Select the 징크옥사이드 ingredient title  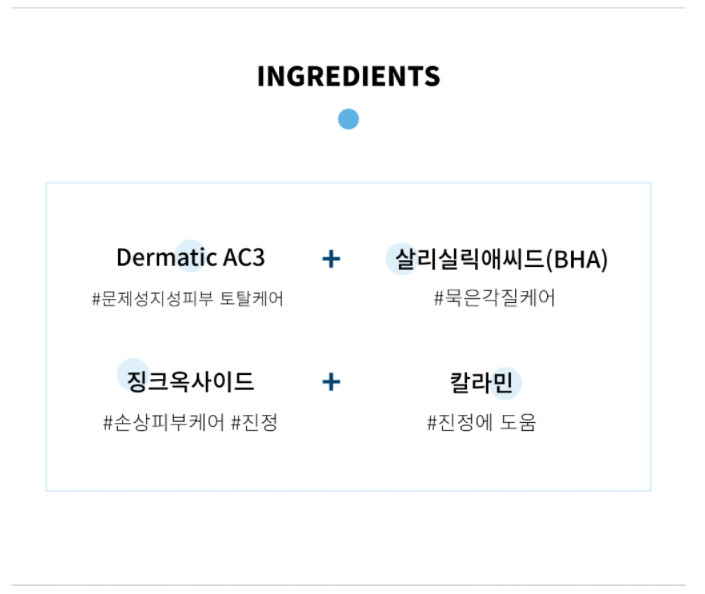point(191,381)
